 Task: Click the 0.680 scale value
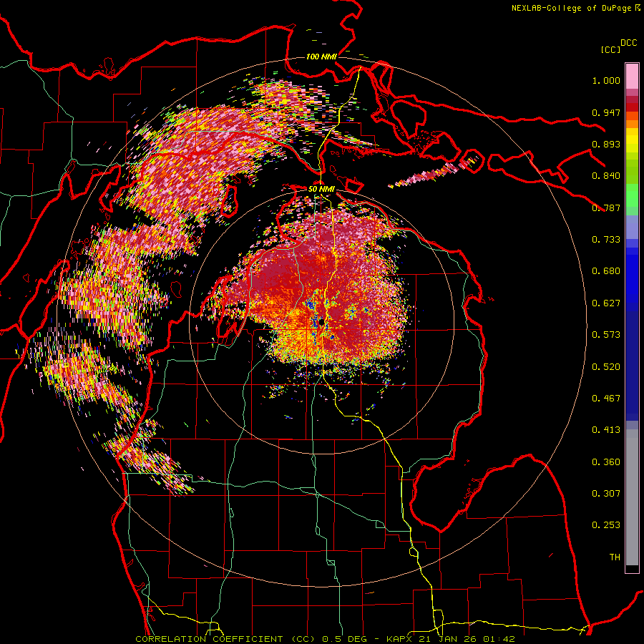606,271
